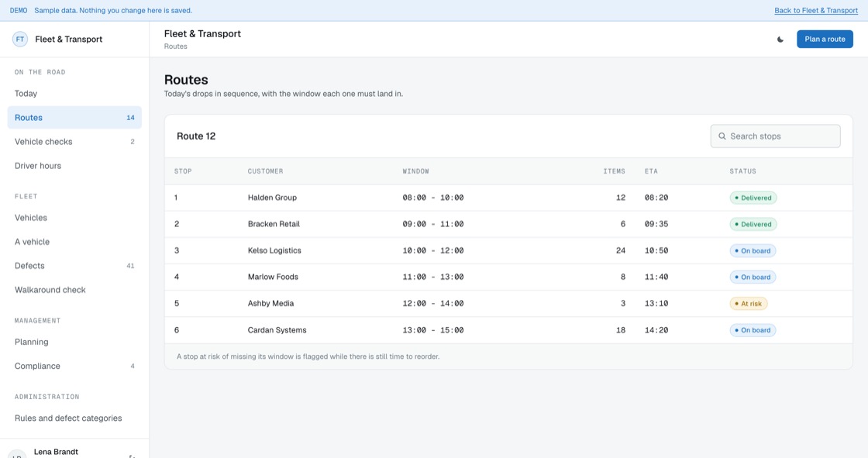Open Today in the sidebar

click(74, 94)
